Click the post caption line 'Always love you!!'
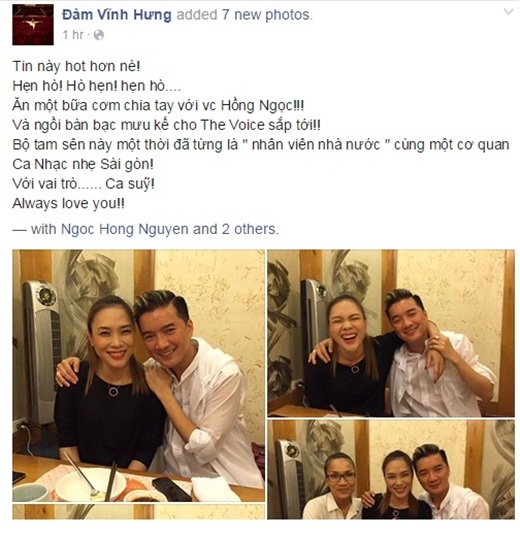Screen dimensions: 520x535 click(69, 204)
